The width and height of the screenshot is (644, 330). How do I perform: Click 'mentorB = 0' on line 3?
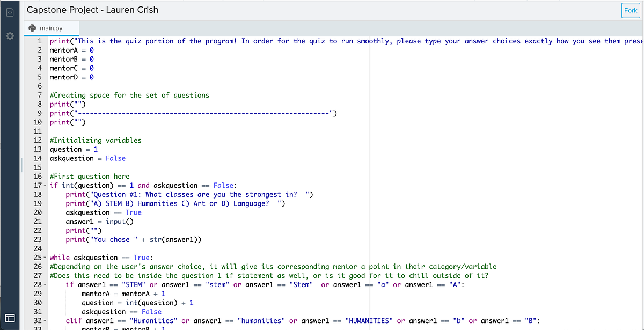(x=72, y=60)
